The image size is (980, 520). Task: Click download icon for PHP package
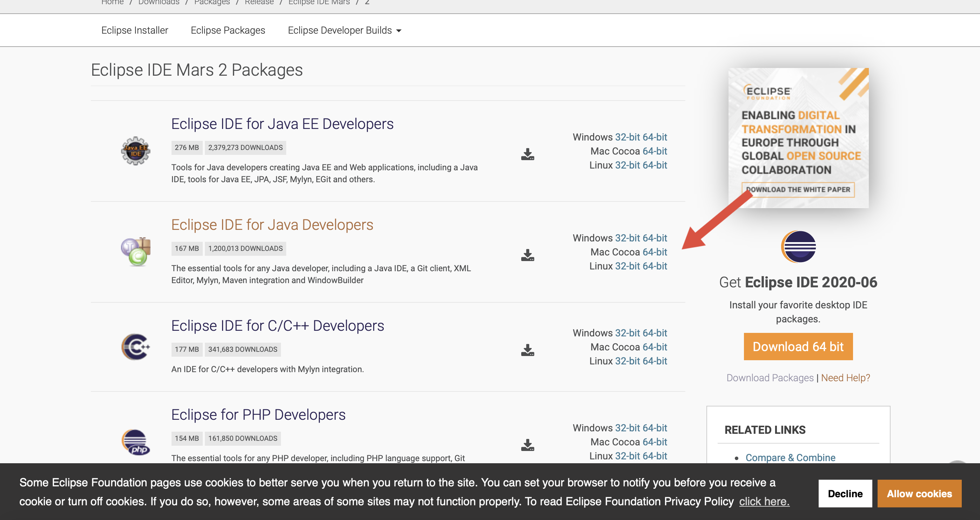click(x=527, y=445)
